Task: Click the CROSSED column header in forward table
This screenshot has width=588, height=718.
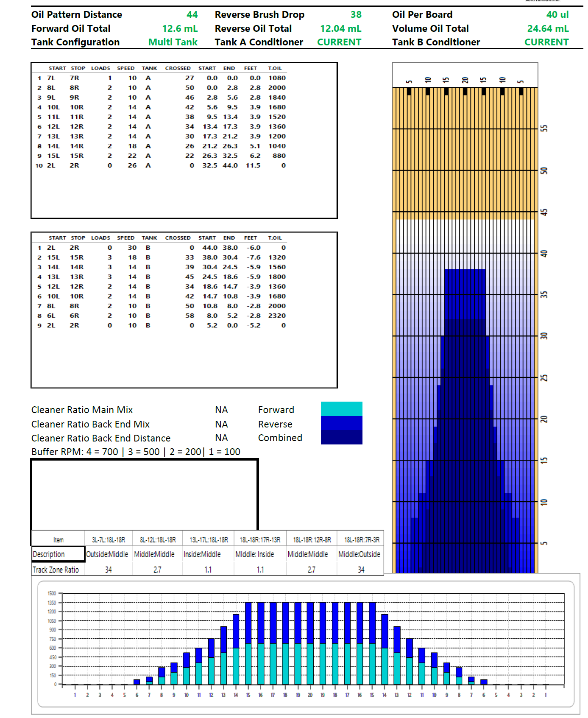Action: tap(178, 68)
